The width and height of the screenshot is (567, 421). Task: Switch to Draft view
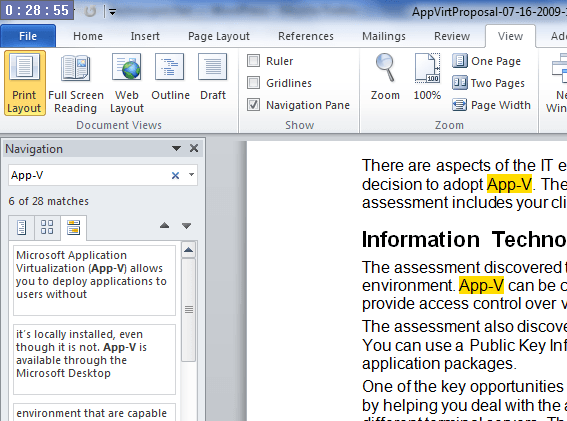(x=213, y=78)
